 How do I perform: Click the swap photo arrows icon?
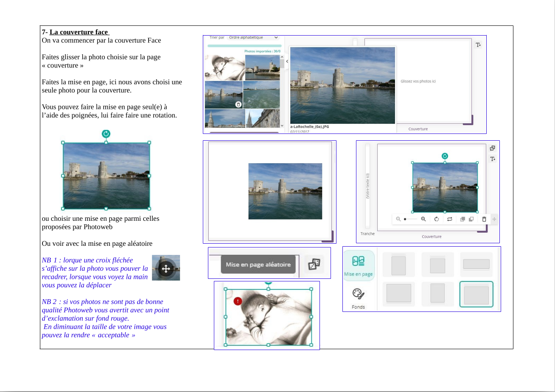click(450, 219)
